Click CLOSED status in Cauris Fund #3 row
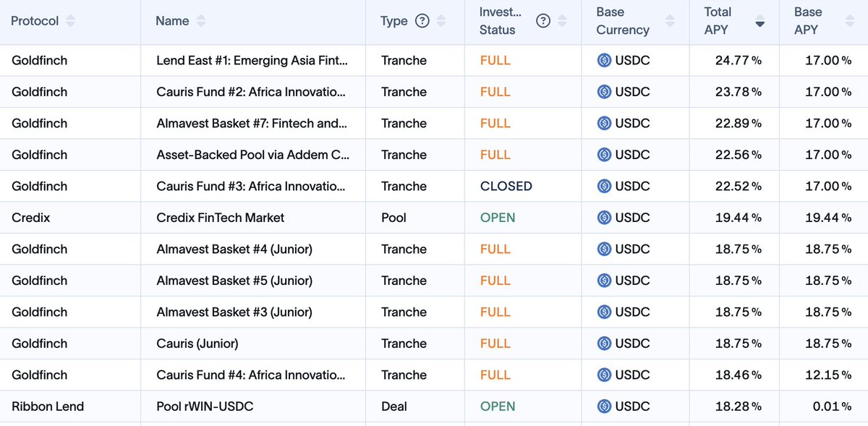 point(506,187)
